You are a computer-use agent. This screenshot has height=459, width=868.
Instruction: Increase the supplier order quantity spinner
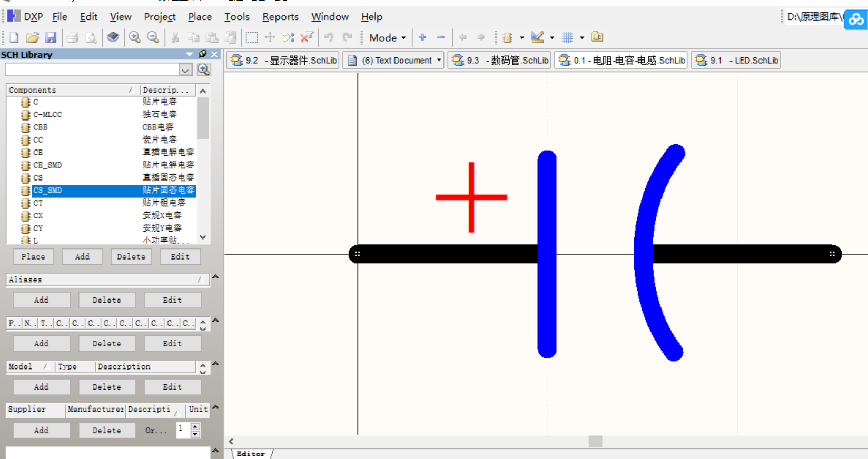coord(195,426)
